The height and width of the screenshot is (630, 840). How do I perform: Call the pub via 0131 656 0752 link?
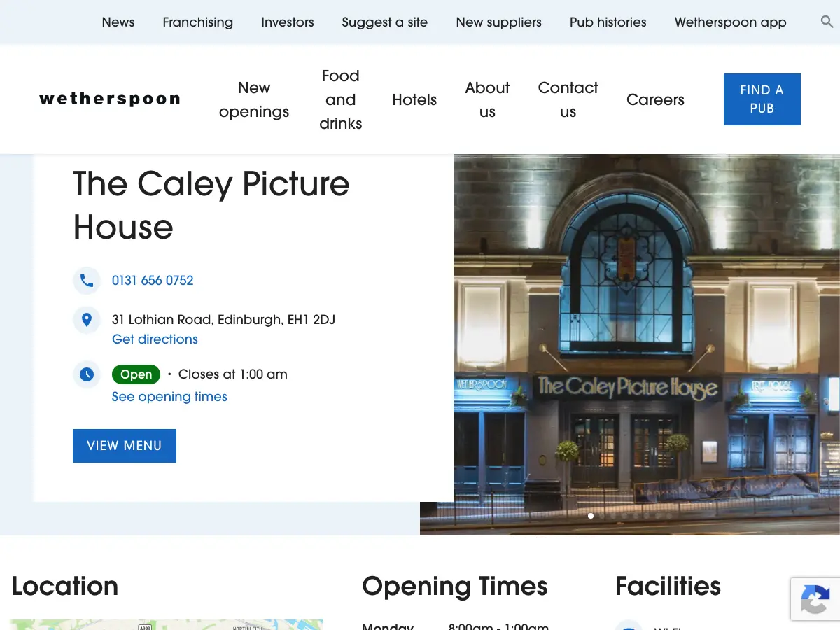pyautogui.click(x=153, y=281)
